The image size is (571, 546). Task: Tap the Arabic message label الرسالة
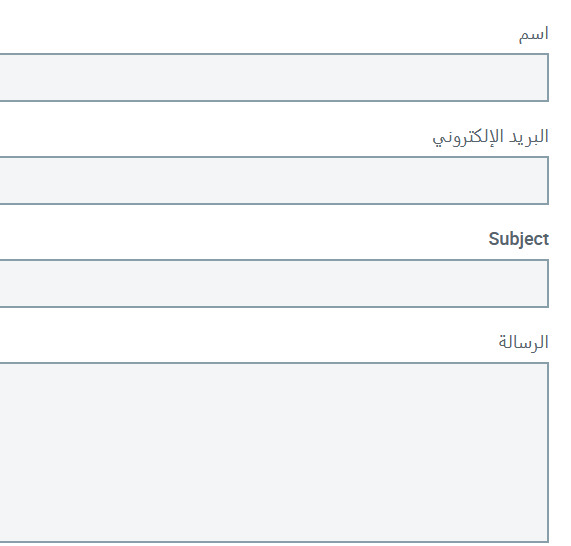(523, 343)
